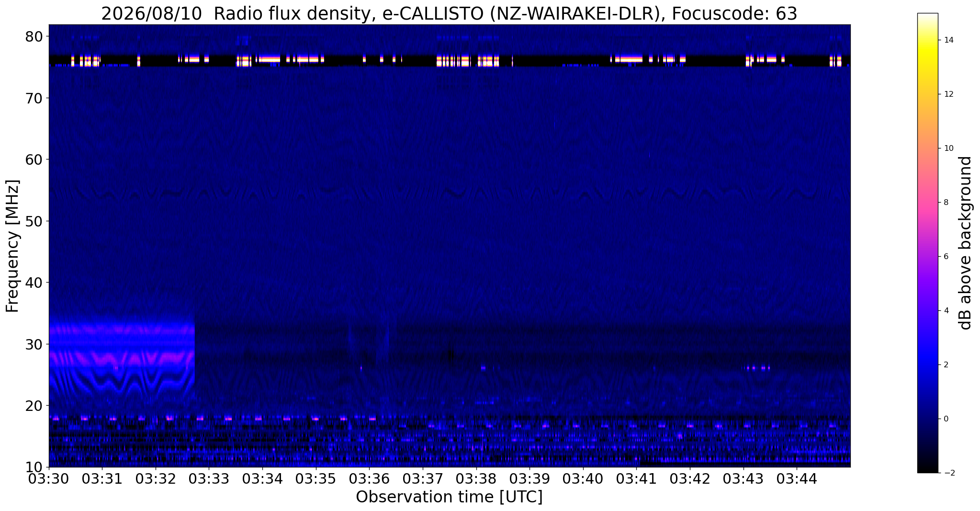Click the dB above background colorbar label
This screenshot has width=980, height=511.
[966, 243]
